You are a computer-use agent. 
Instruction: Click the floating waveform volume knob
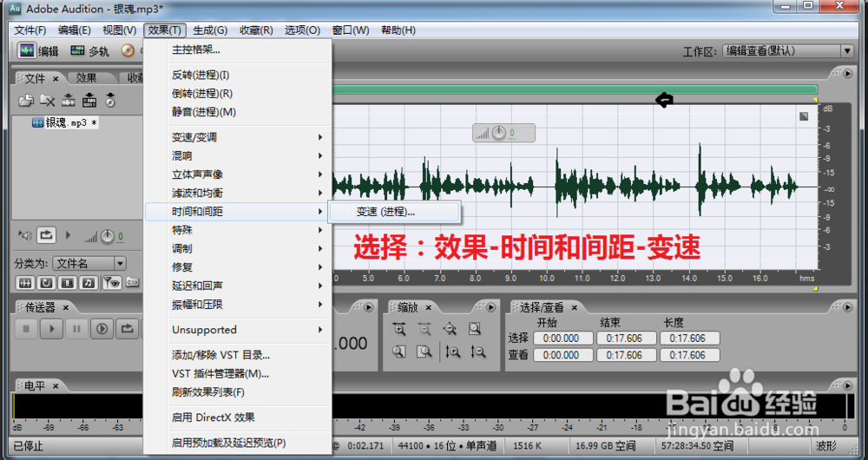(x=499, y=133)
